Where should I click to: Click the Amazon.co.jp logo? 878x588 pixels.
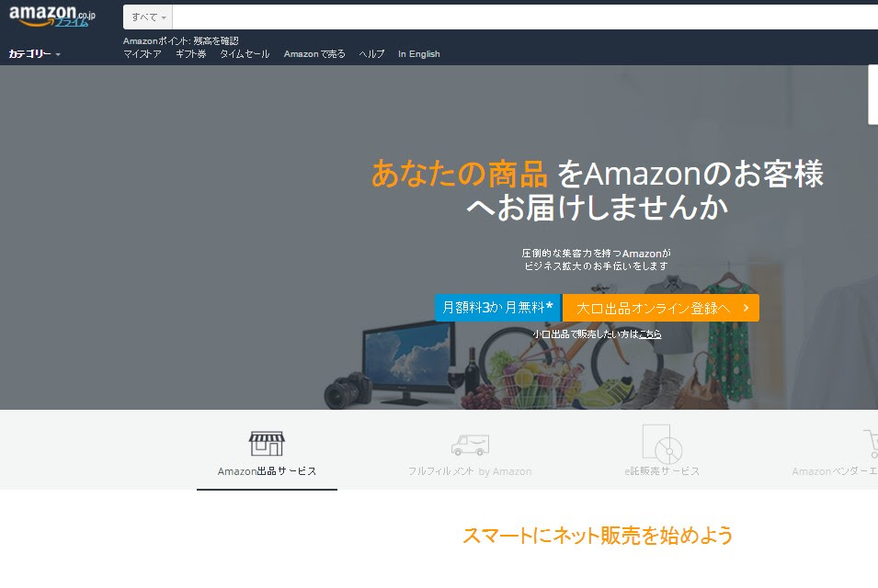(x=52, y=15)
